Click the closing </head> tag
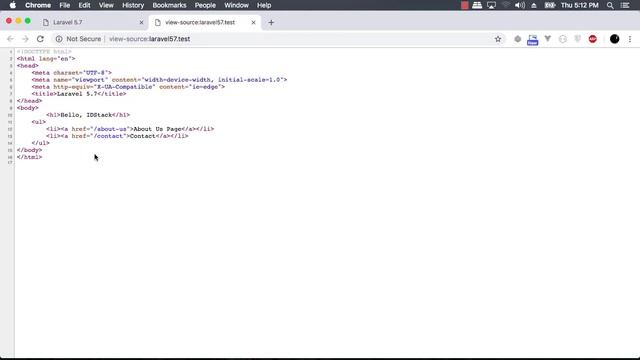Viewport: 640px width, 360px height. tap(29, 101)
